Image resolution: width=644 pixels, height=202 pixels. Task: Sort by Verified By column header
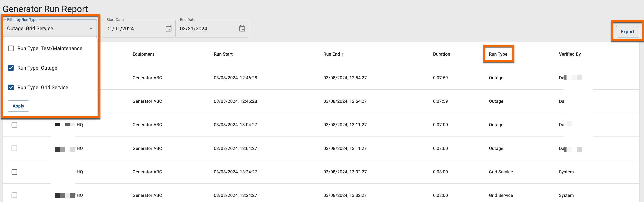click(x=569, y=54)
